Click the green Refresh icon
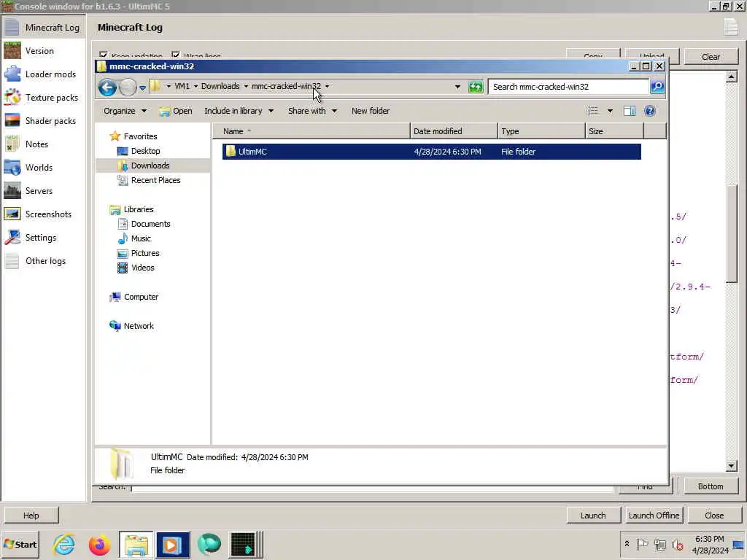747x560 pixels. (x=476, y=87)
